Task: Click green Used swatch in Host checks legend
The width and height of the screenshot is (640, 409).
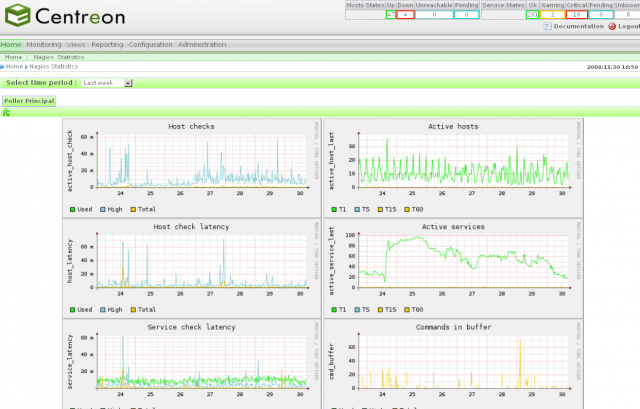Action: point(72,209)
